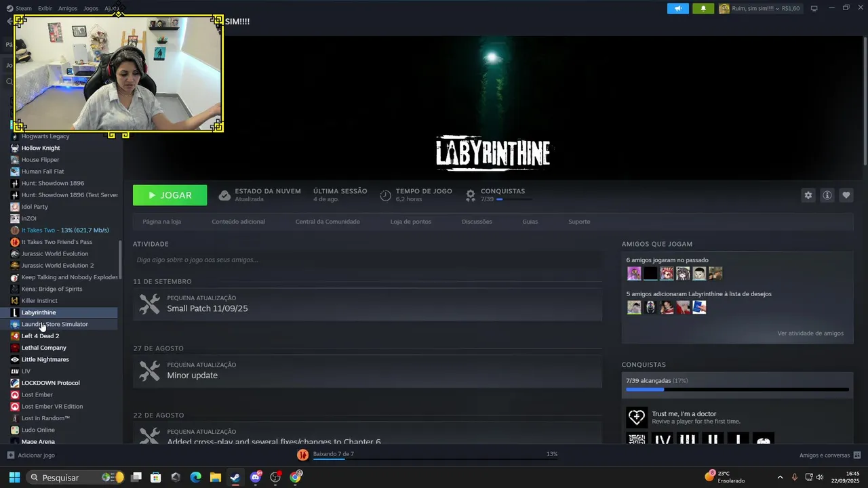Open Amigos e conversas panel
Screen dimensions: 868x488
pyautogui.click(x=829, y=455)
